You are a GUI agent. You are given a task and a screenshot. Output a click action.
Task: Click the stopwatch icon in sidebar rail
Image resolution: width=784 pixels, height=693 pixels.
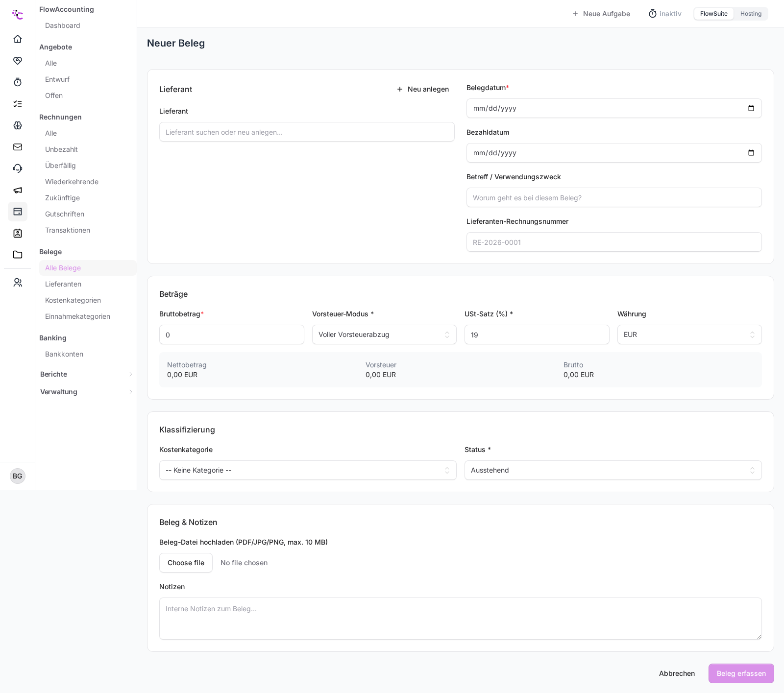coord(18,82)
